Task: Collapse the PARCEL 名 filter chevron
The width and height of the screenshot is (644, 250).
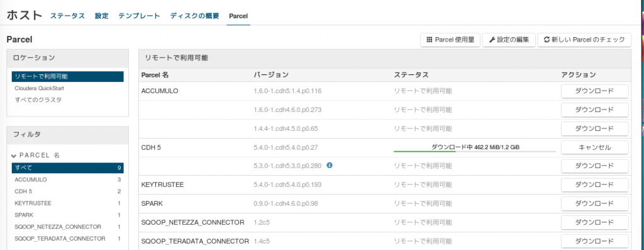Action: coord(14,156)
